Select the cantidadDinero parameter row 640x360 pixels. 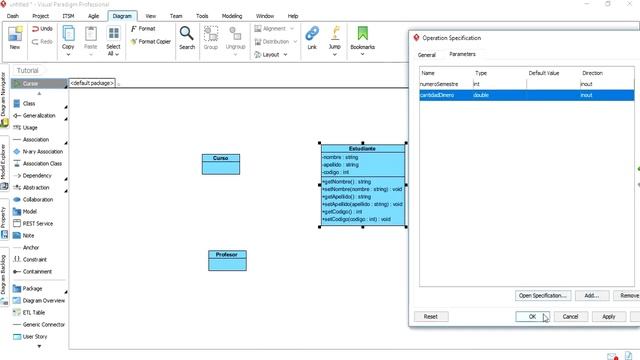pos(527,95)
